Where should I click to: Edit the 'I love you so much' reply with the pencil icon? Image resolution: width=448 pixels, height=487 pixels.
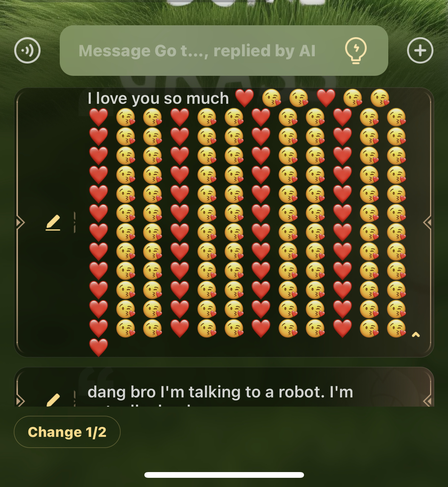53,223
